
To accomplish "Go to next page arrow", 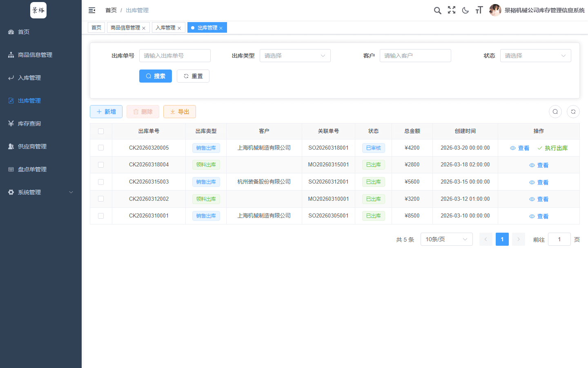I will (x=519, y=239).
